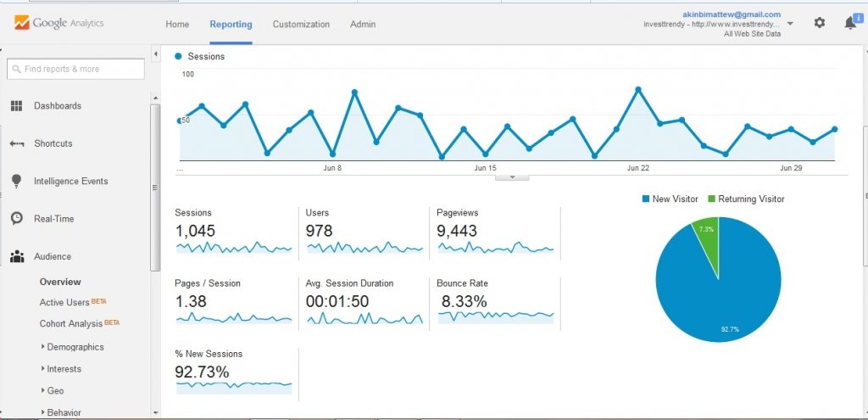Open the account selector dropdown arrow
The width and height of the screenshot is (868, 420).
click(790, 24)
